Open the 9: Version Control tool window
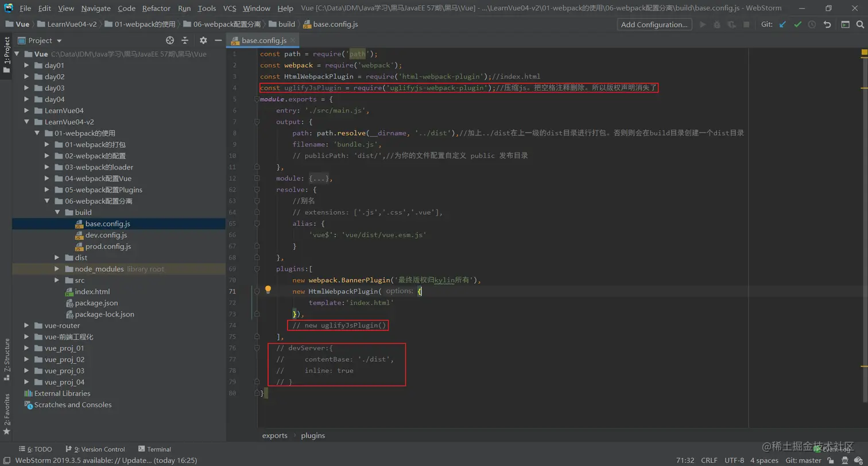Screen dimensions: 868x466 coord(95,449)
